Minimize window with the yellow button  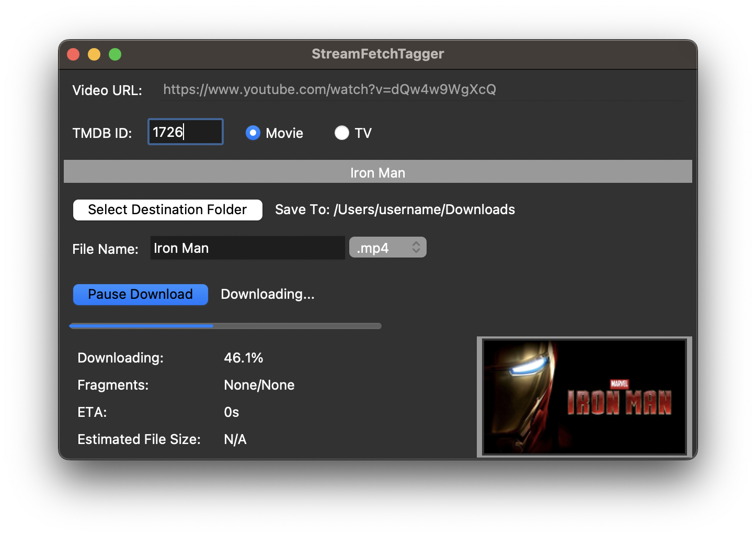pos(94,54)
